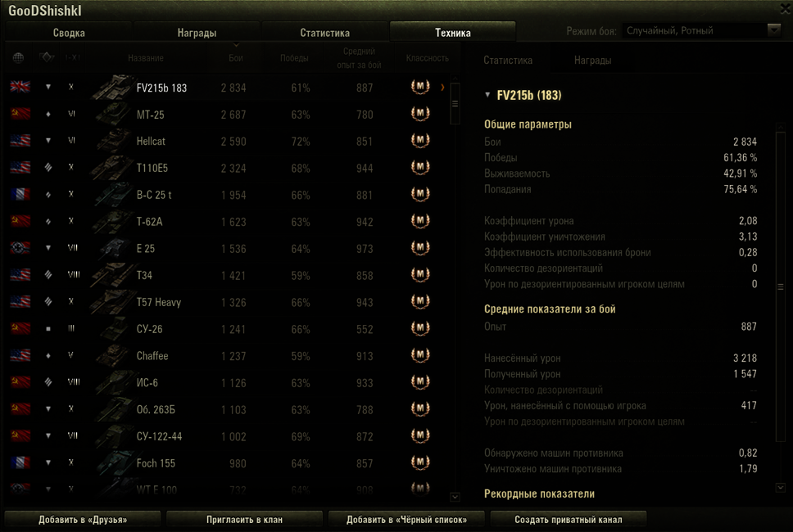The image size is (793, 532).
Task: Close the GooDShishkI profile window
Action: coord(786,8)
